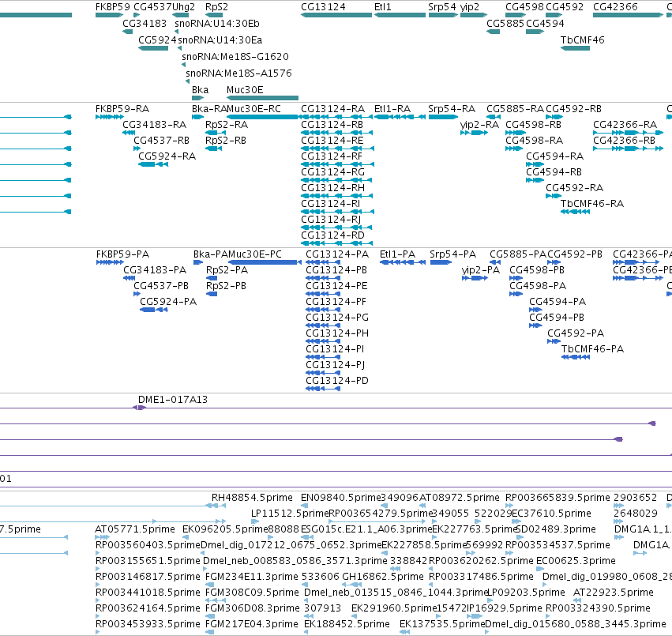Click the CG4537-RB transcript label
This screenshot has width=672, height=636.
(162, 141)
